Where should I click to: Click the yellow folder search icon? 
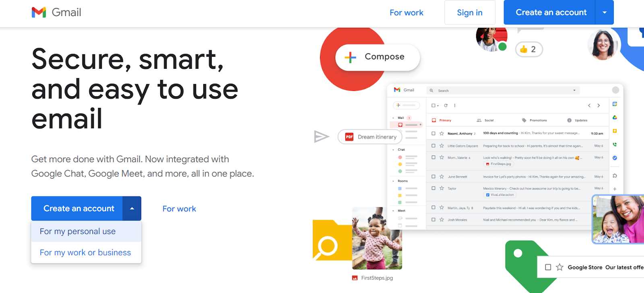pyautogui.click(x=332, y=240)
